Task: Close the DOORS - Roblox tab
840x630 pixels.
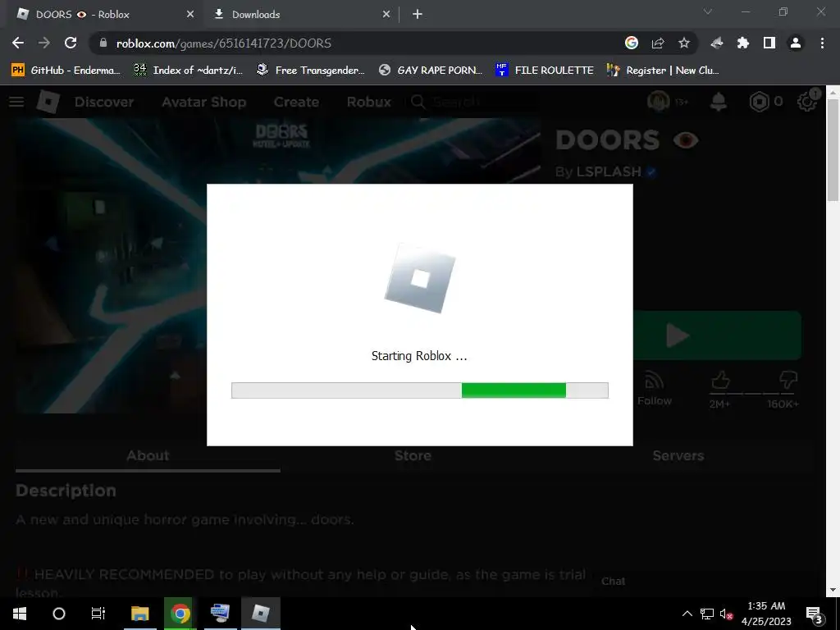Action: click(190, 15)
